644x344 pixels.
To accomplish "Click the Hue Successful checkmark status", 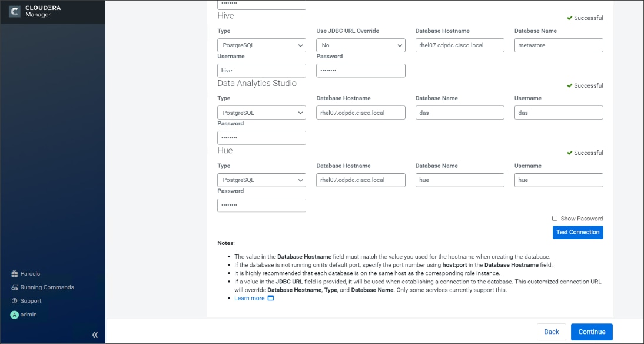I will click(585, 153).
